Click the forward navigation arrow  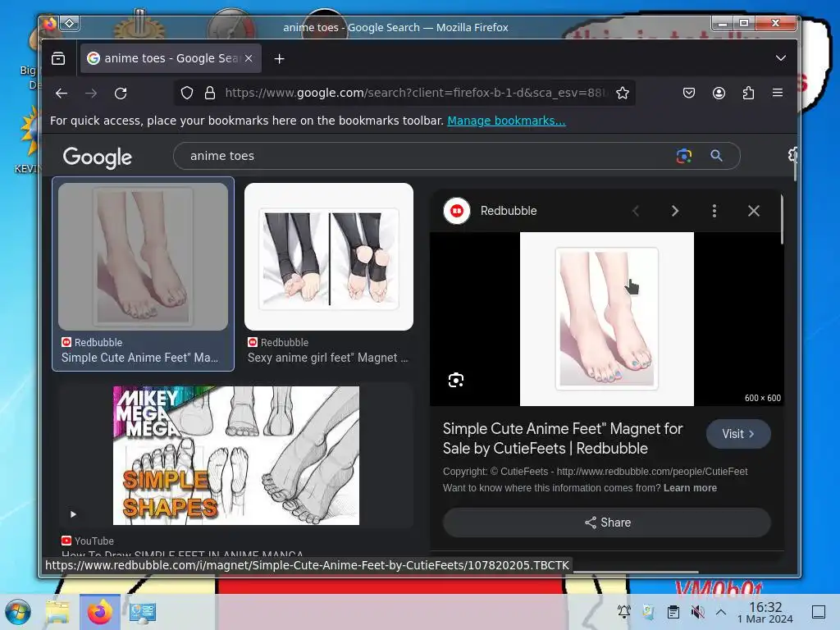[x=91, y=94]
